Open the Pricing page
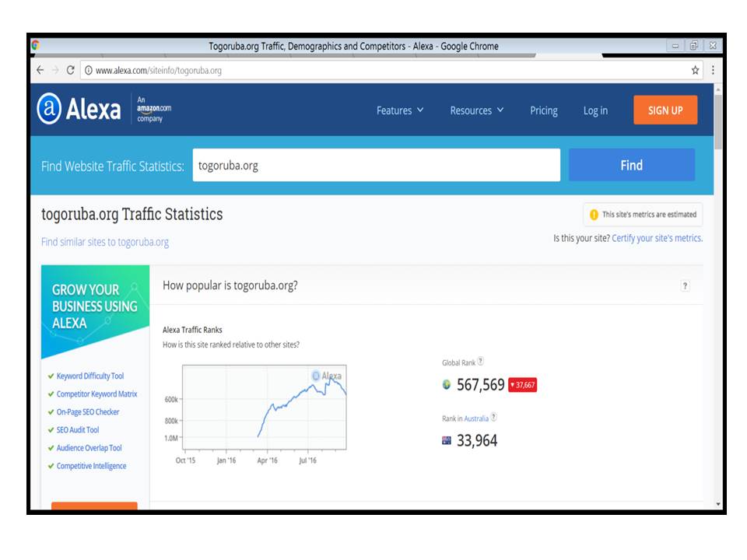Screen dimensions: 747x560 point(544,110)
